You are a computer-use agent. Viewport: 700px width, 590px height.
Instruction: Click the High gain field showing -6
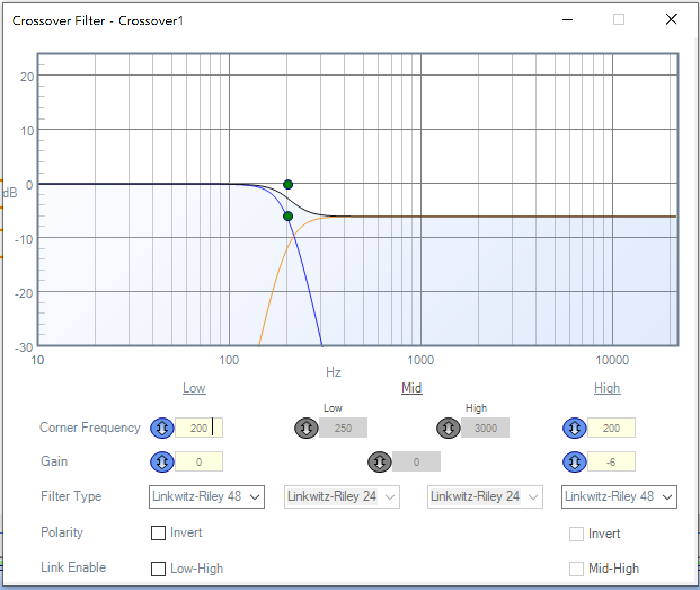tap(612, 461)
